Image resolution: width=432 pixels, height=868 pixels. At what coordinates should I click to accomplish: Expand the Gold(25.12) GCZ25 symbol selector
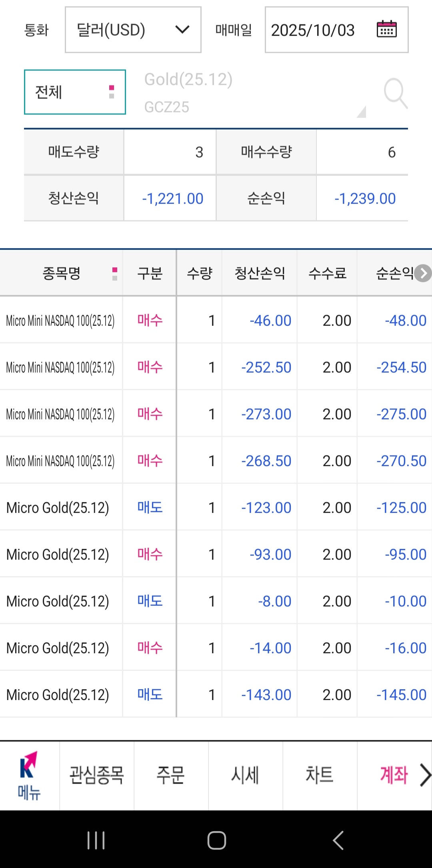coord(255,93)
